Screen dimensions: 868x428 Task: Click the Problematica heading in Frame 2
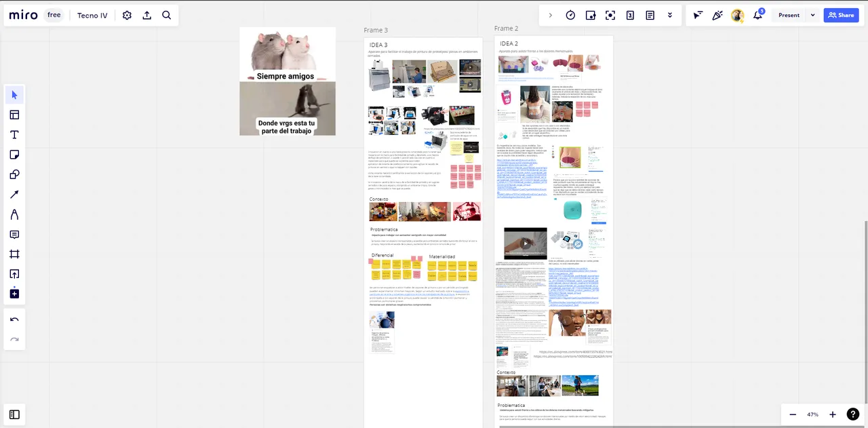pyautogui.click(x=511, y=406)
